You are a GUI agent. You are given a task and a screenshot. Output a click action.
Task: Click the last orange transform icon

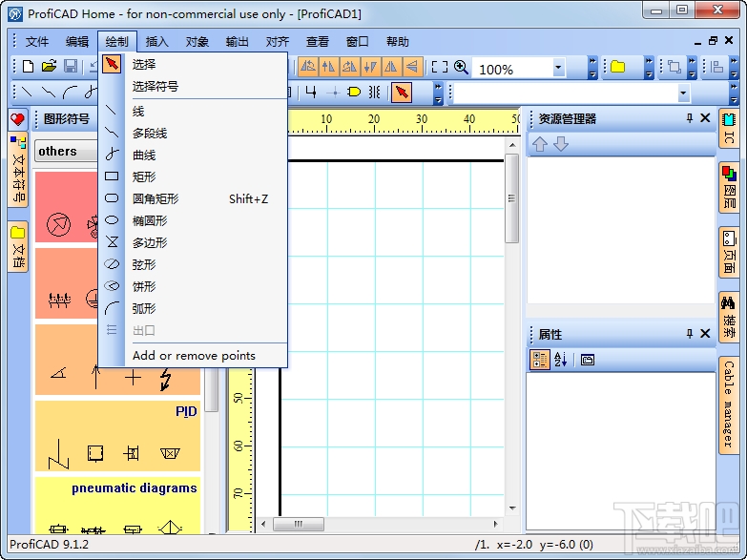click(412, 67)
